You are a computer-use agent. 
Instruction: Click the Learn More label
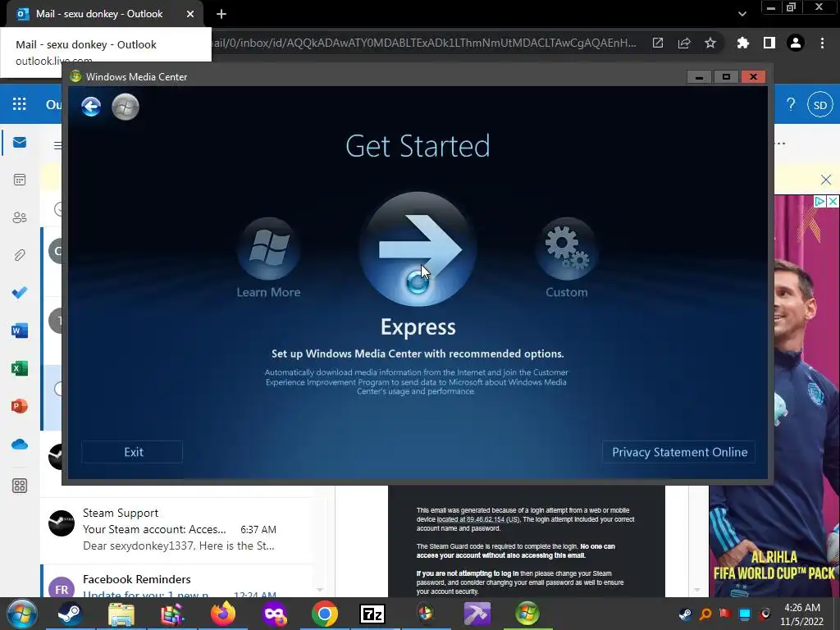pyautogui.click(x=268, y=292)
